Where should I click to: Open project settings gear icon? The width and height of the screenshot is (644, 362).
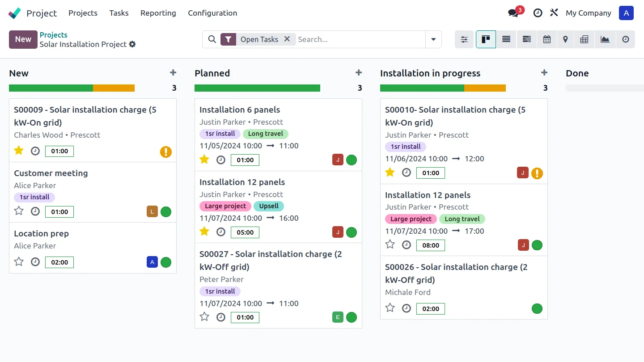pyautogui.click(x=132, y=44)
